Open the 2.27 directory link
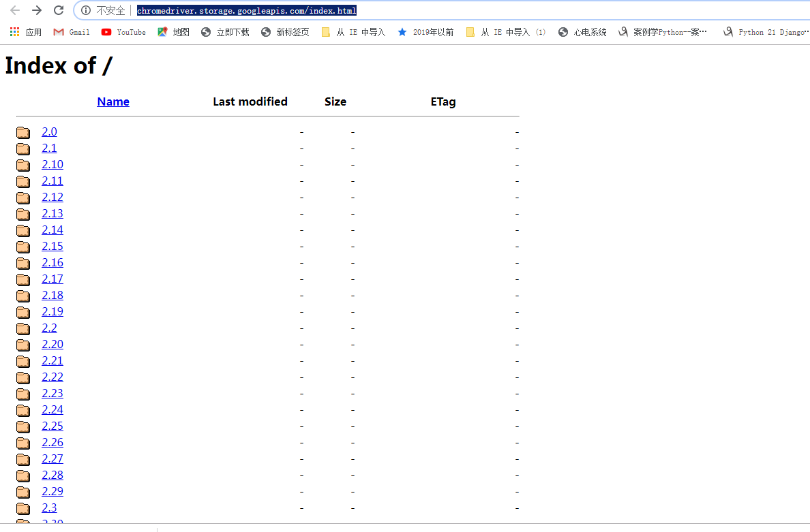The width and height of the screenshot is (810, 532). point(52,458)
